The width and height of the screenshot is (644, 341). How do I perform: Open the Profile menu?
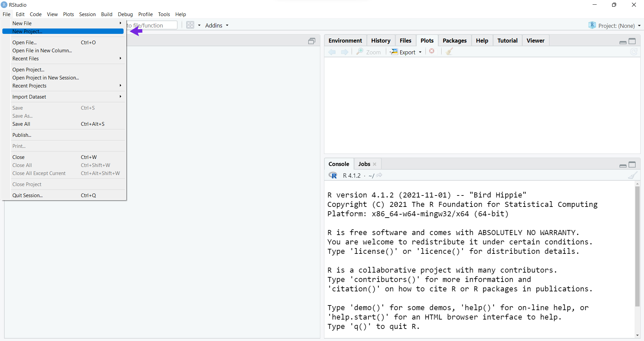click(145, 14)
